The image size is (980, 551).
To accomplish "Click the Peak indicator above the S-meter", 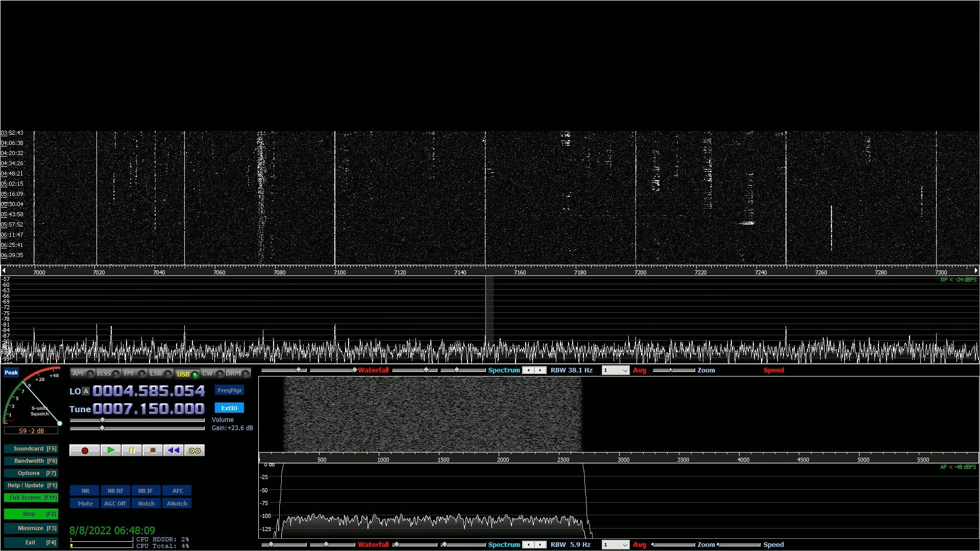I will tap(11, 372).
